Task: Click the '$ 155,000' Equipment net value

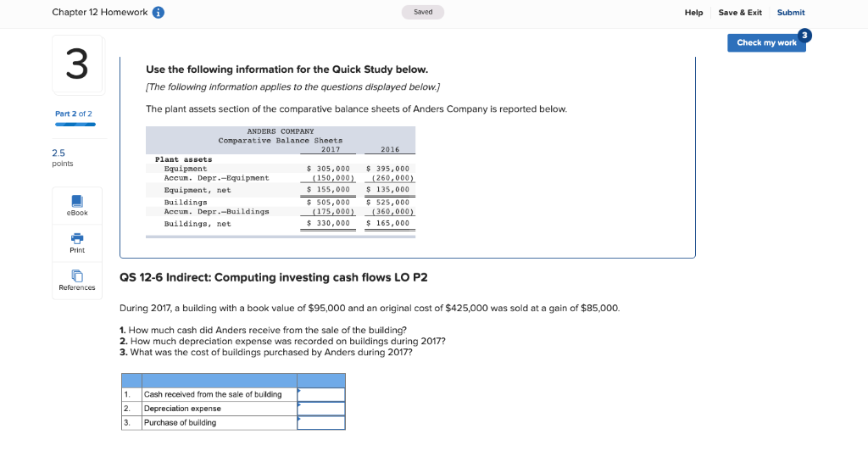Action: (x=328, y=189)
